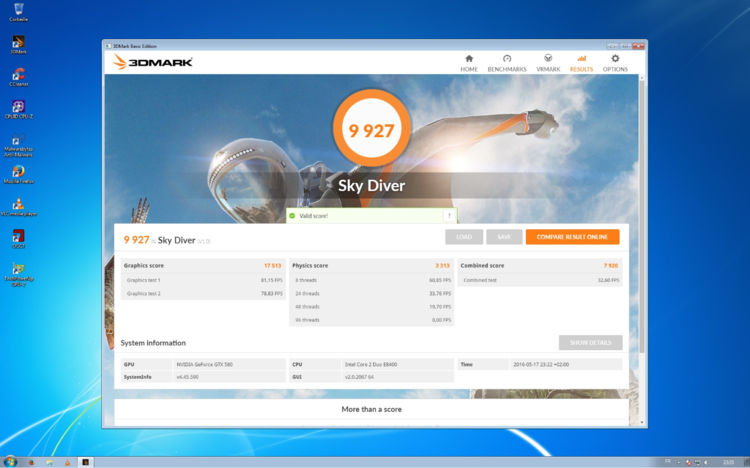Viewport: 750px width, 468px height.
Task: Open Malwarebytes Anti-Malware shortcut
Action: pyautogui.click(x=19, y=145)
